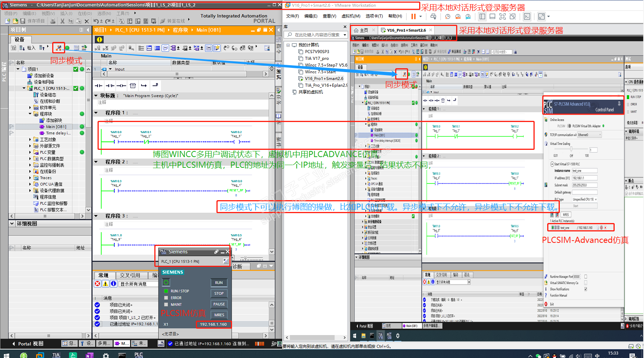Click VMware send Ctrl+Alt+Del icon
This screenshot has height=358, width=644.
click(433, 16)
